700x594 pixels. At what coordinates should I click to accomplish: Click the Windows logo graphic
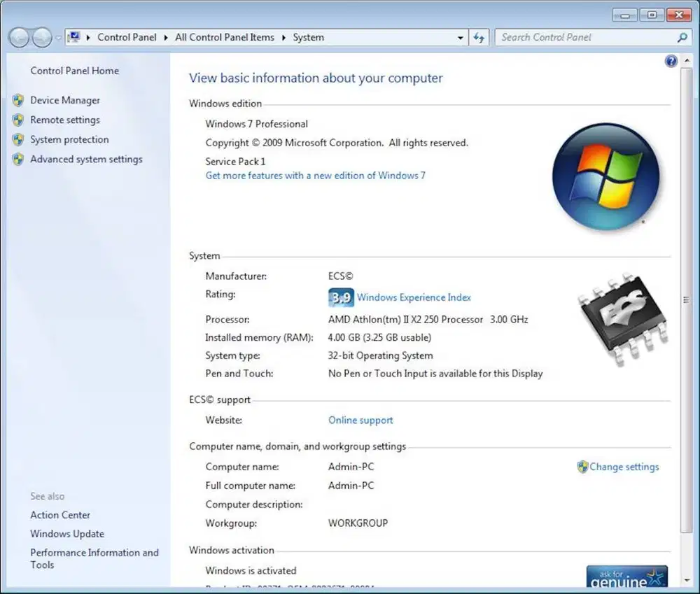click(x=606, y=175)
